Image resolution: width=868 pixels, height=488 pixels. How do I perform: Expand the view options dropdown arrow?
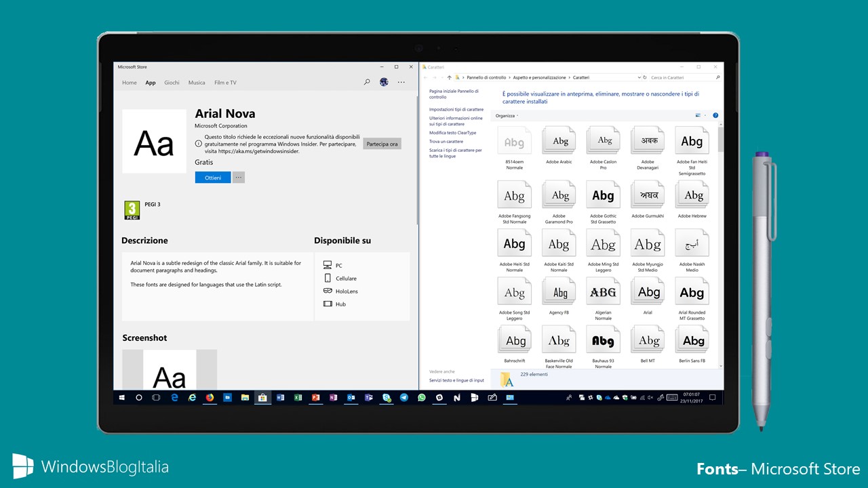coord(705,116)
